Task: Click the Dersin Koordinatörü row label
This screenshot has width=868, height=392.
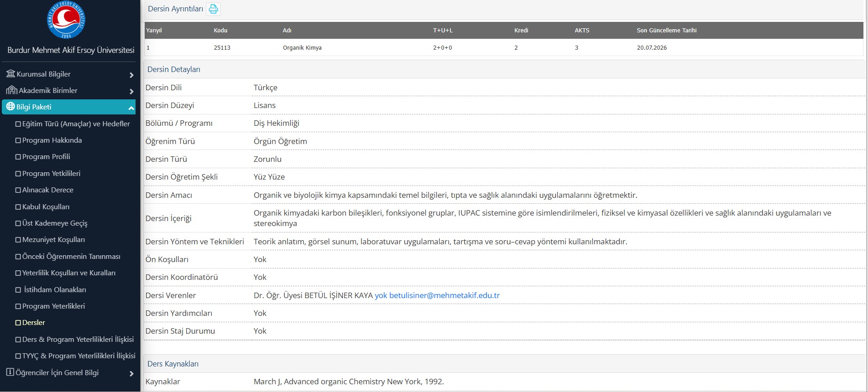Action: [182, 277]
